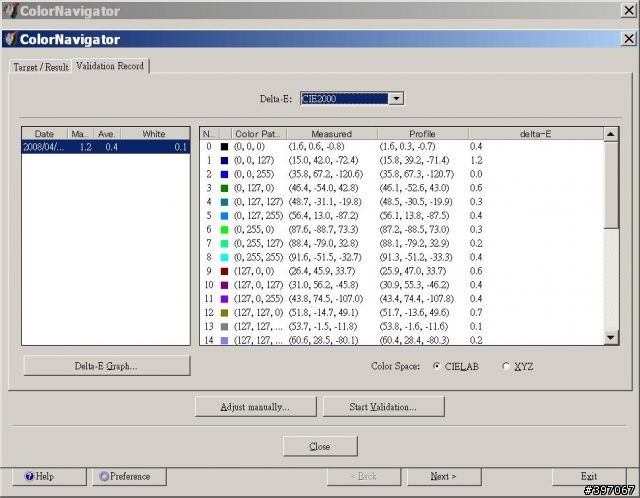Viewport: 640px width, 498px height.
Task: Click patch text (0, 255, 127)
Action: (x=259, y=244)
